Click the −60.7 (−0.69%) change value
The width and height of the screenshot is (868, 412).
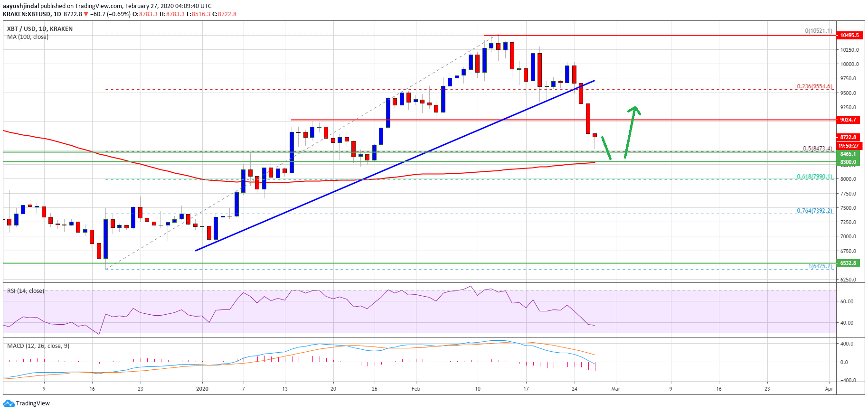coord(110,14)
